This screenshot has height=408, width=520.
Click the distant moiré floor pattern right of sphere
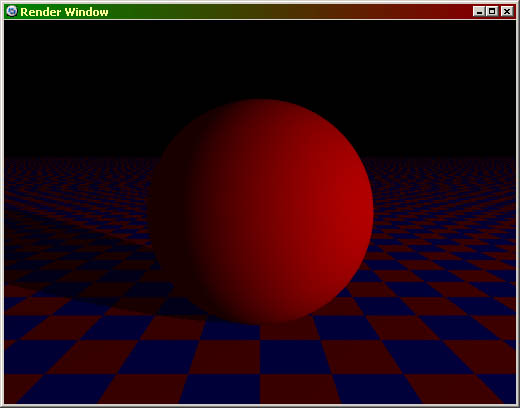pyautogui.click(x=443, y=187)
